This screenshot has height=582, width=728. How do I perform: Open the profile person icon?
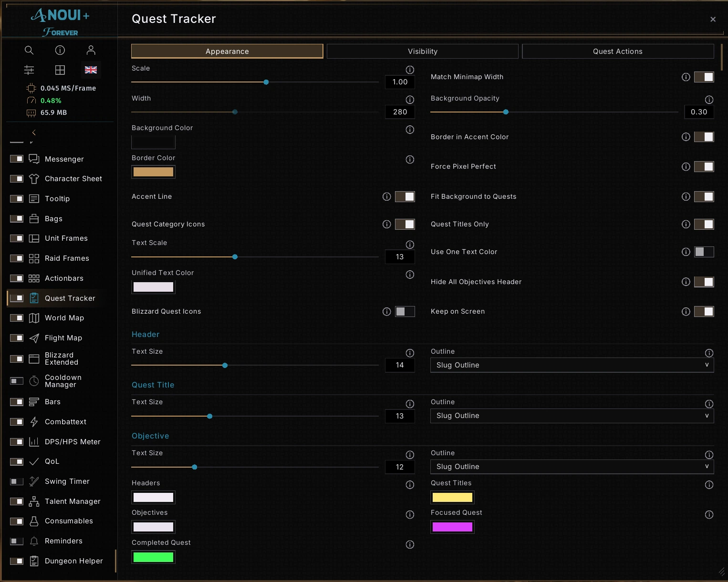pyautogui.click(x=91, y=50)
